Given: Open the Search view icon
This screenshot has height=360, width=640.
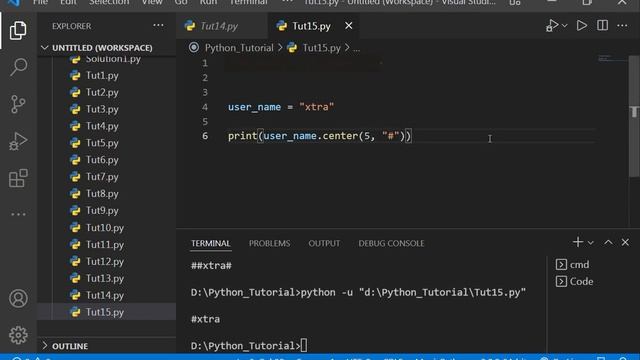Looking at the screenshot, I should point(18,67).
